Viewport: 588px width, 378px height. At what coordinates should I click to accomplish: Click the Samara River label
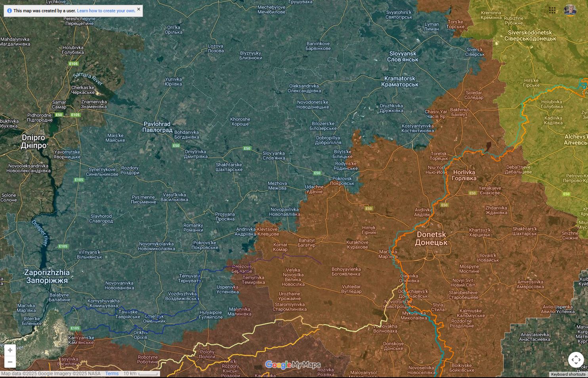[x=88, y=79]
